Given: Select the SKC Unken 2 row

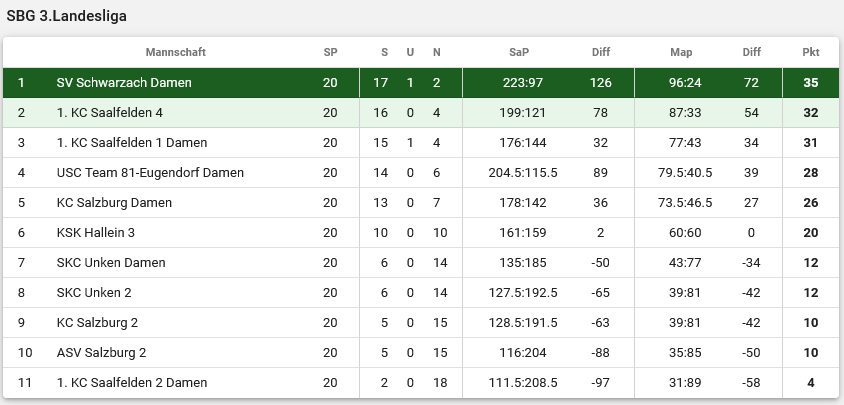Looking at the screenshot, I should (421, 292).
